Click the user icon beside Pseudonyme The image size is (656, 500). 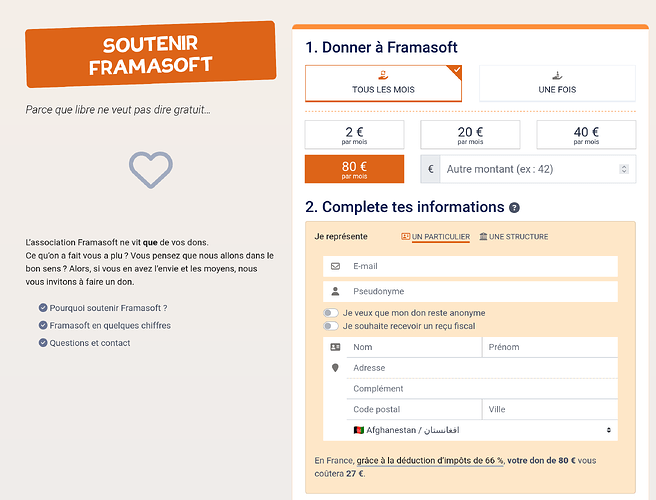click(x=335, y=292)
